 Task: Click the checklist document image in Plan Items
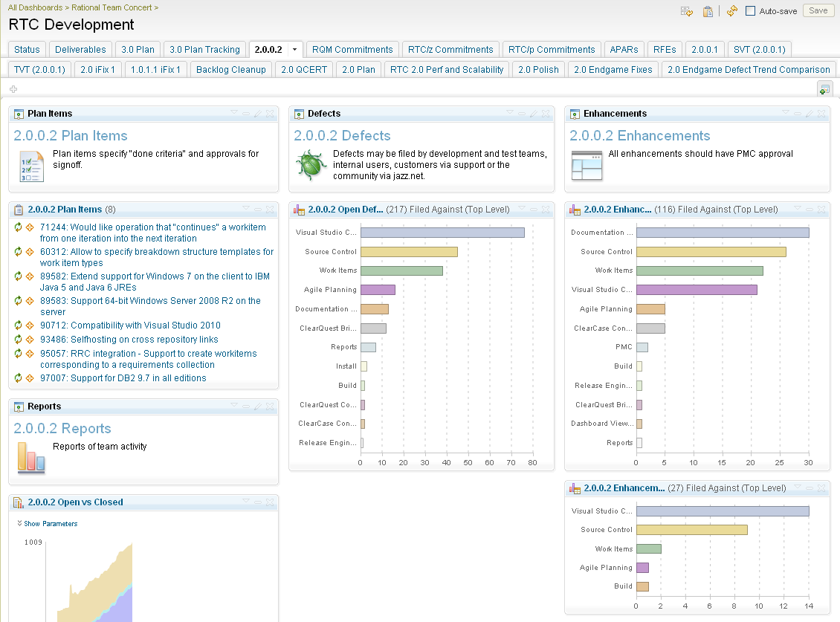pos(32,166)
